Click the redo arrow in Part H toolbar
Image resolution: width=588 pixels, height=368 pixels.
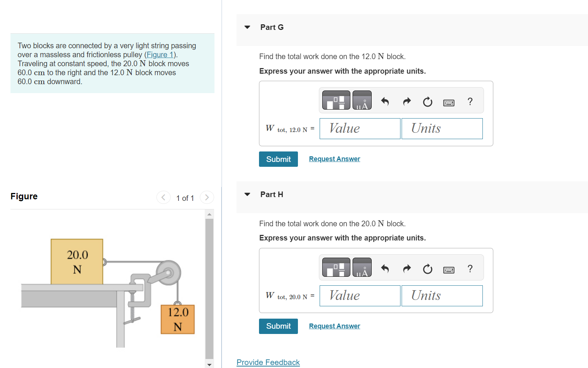406,268
